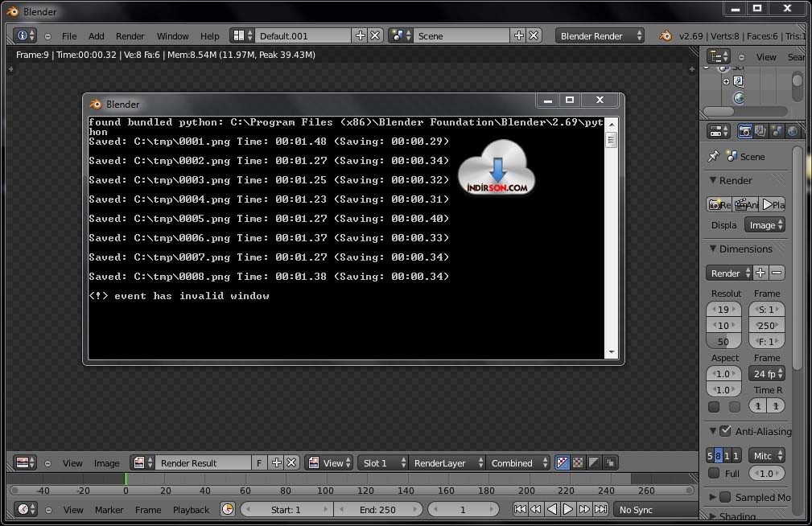Collapse the Render panel
Screen dimensions: 812x526
tap(713, 180)
